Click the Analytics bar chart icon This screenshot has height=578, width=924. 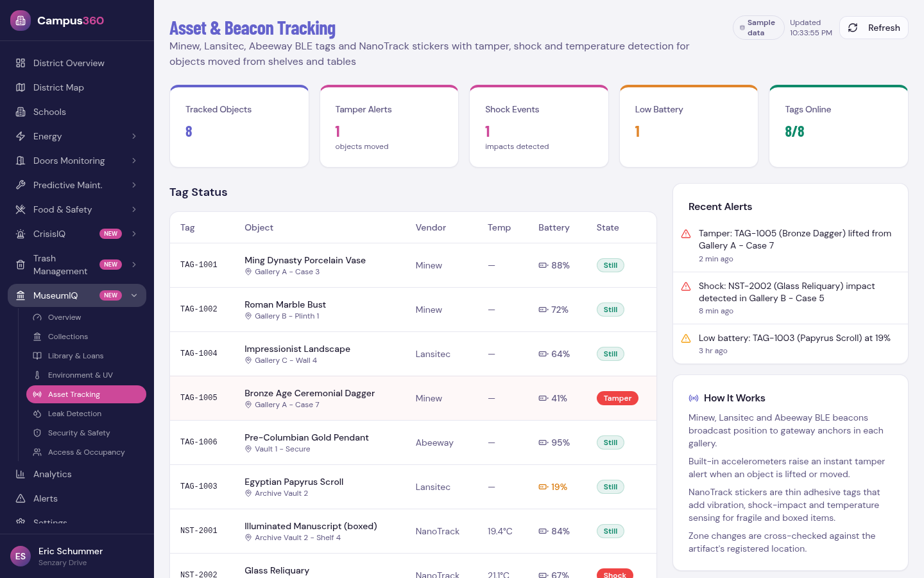[x=21, y=474]
